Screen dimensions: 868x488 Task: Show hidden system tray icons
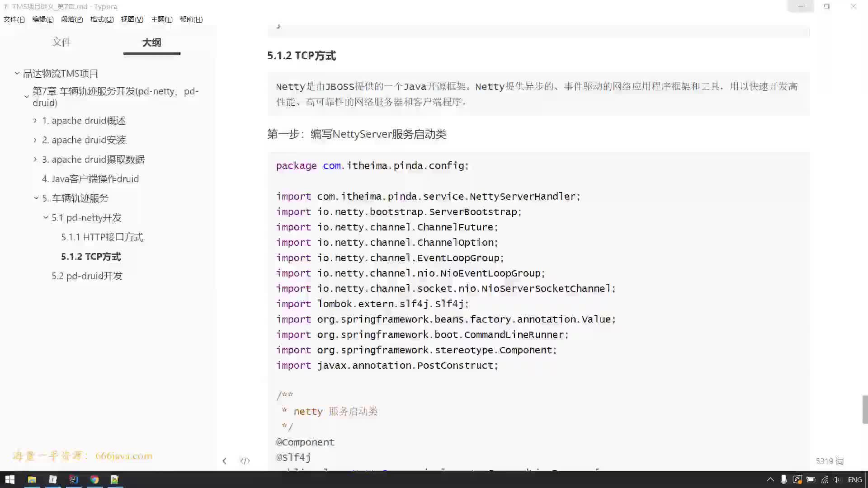tap(770, 479)
